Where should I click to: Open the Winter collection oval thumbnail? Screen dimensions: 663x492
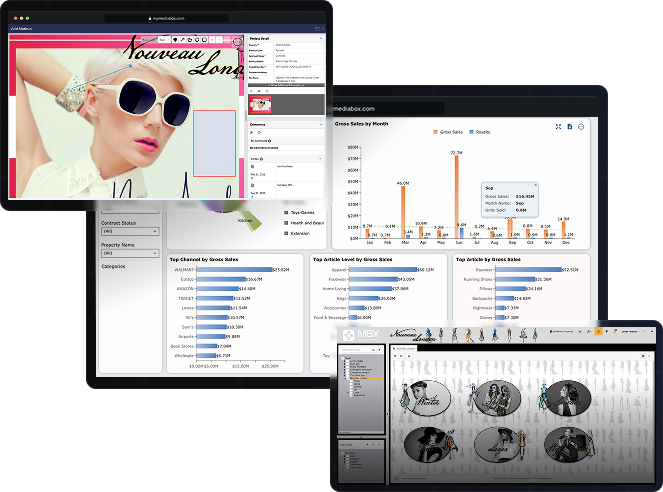(x=427, y=398)
